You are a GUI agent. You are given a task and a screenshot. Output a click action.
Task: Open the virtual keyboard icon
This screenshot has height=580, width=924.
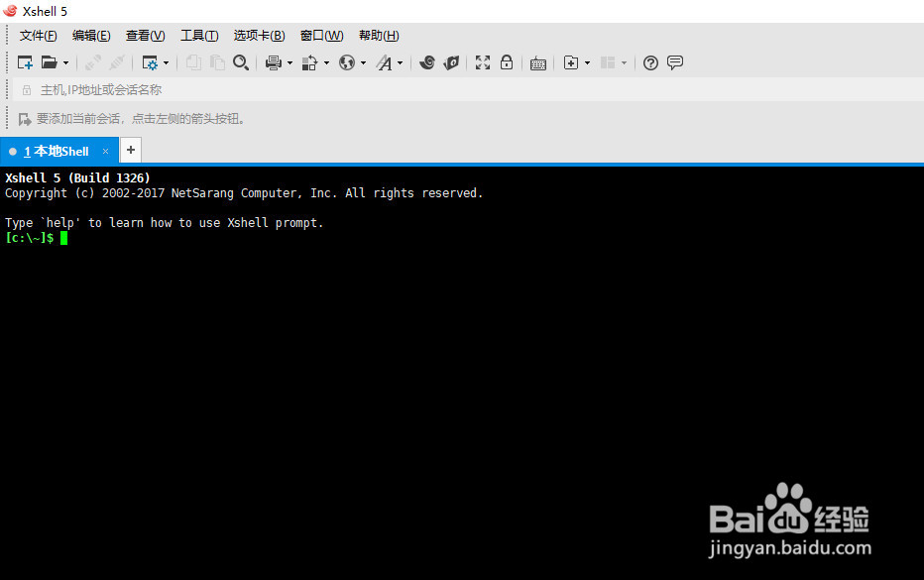point(538,63)
